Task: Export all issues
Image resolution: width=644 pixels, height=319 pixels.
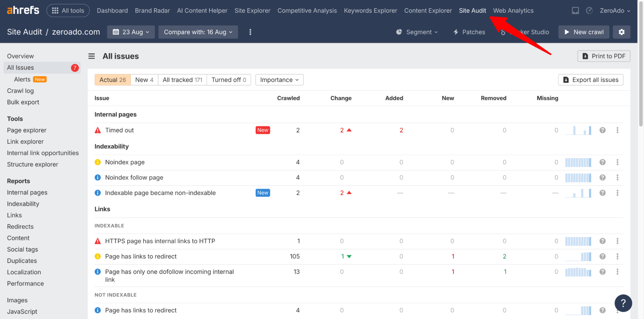Action: pyautogui.click(x=591, y=80)
